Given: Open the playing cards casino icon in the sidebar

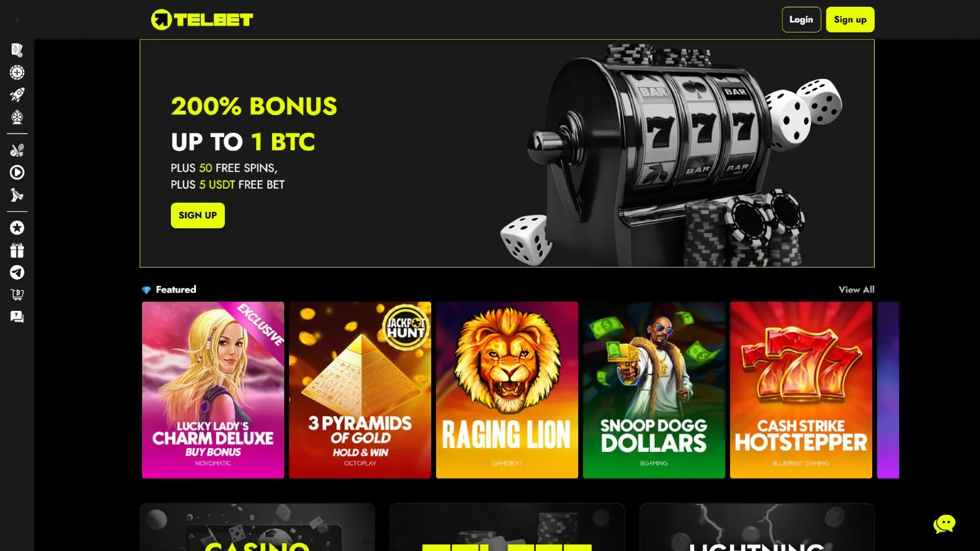Looking at the screenshot, I should [x=17, y=50].
